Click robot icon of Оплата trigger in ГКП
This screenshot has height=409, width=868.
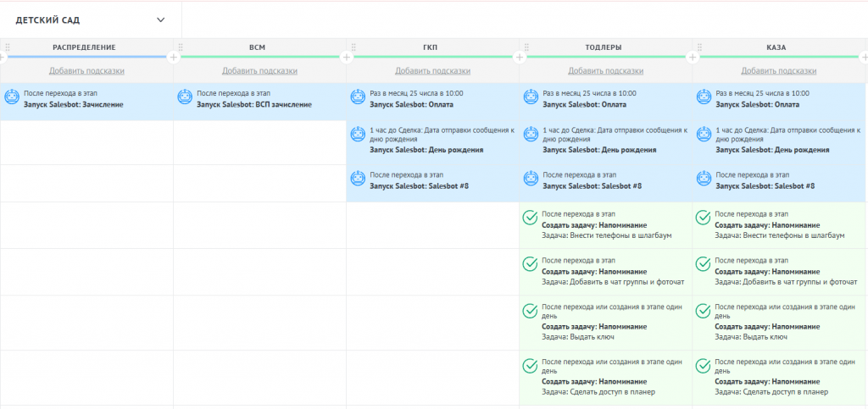358,97
